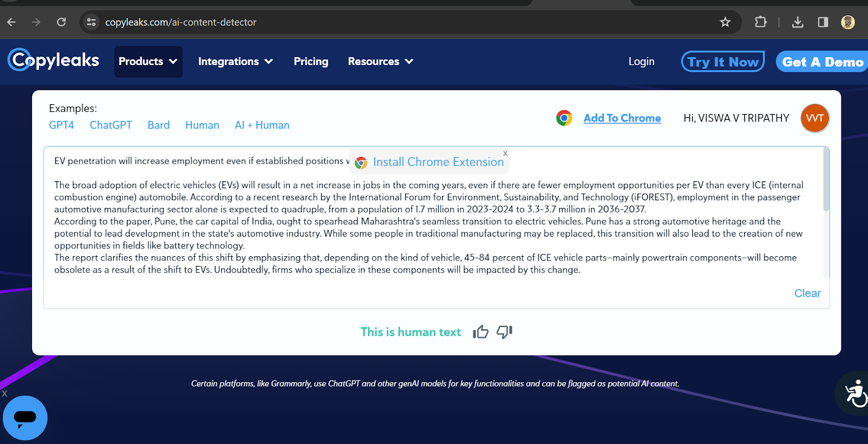The height and width of the screenshot is (444, 868).
Task: Click the 'Hi, VISWA V TRIPATHY' greeting
Action: 736,118
